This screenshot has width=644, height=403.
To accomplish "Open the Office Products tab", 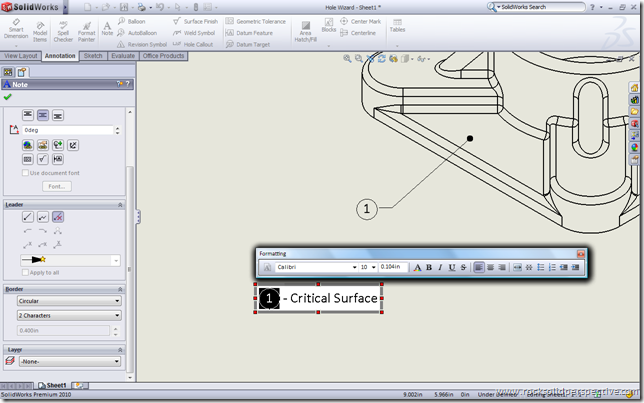I will (x=163, y=56).
